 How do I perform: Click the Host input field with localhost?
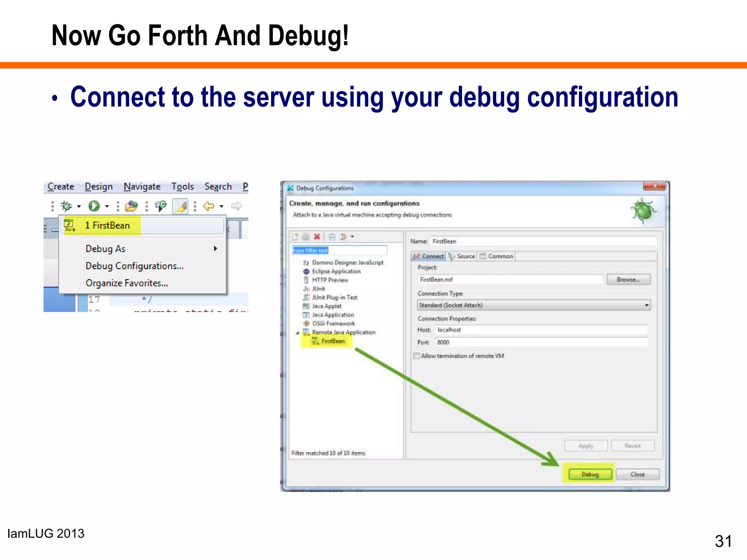pyautogui.click(x=541, y=330)
